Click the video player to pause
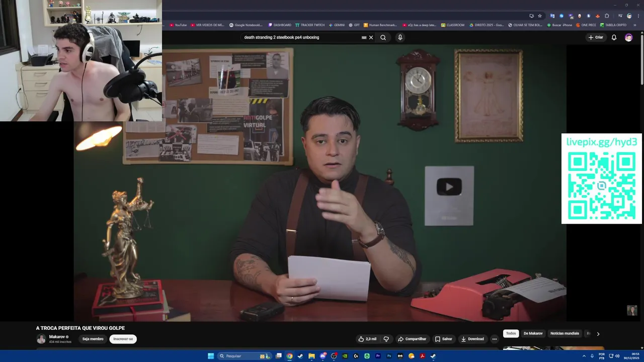This screenshot has height=362, width=644. tap(320, 184)
